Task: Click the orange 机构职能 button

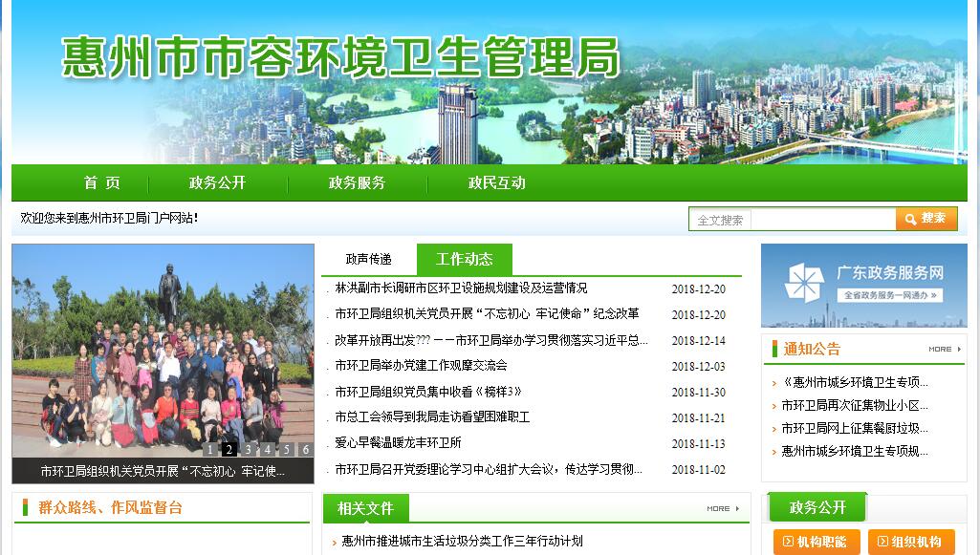Action: [x=817, y=542]
